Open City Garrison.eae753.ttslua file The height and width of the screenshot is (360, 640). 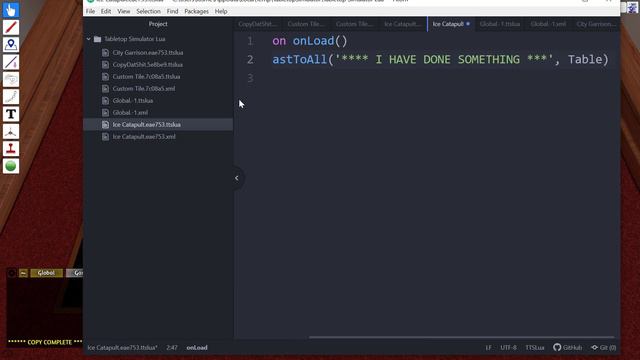(x=148, y=53)
